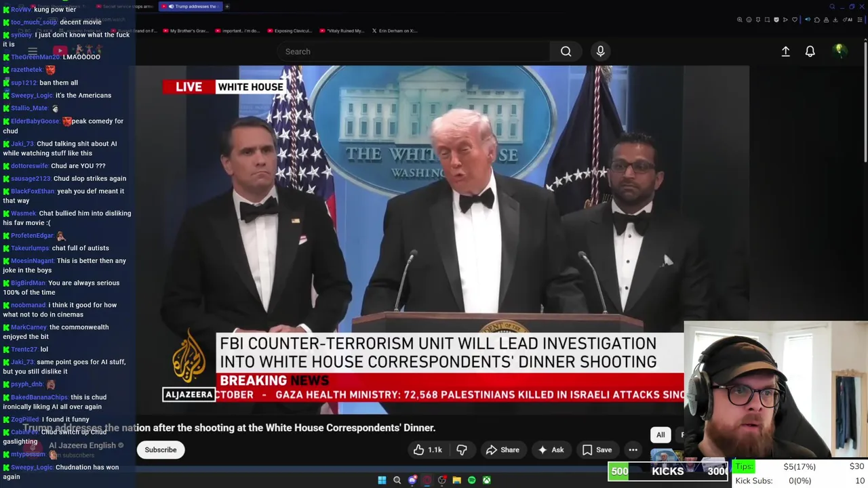868x488 pixels.
Task: Click chat username 'ElderBabyGoose'
Action: [35, 121]
